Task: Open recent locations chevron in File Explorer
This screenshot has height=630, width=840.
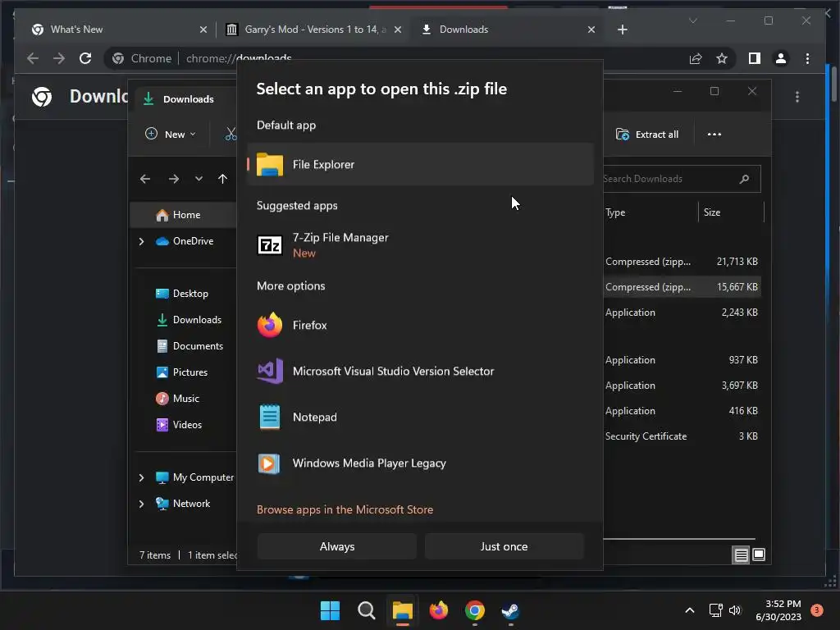Action: pyautogui.click(x=199, y=179)
